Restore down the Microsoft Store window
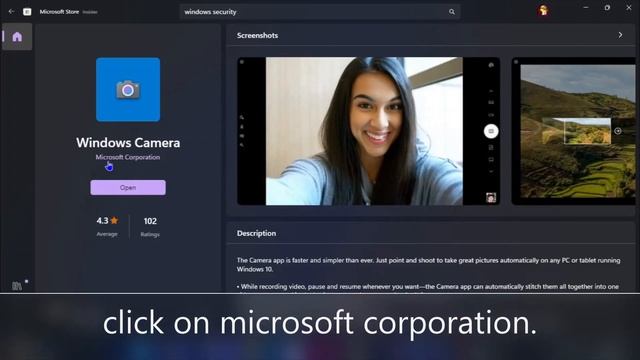 tap(607, 8)
